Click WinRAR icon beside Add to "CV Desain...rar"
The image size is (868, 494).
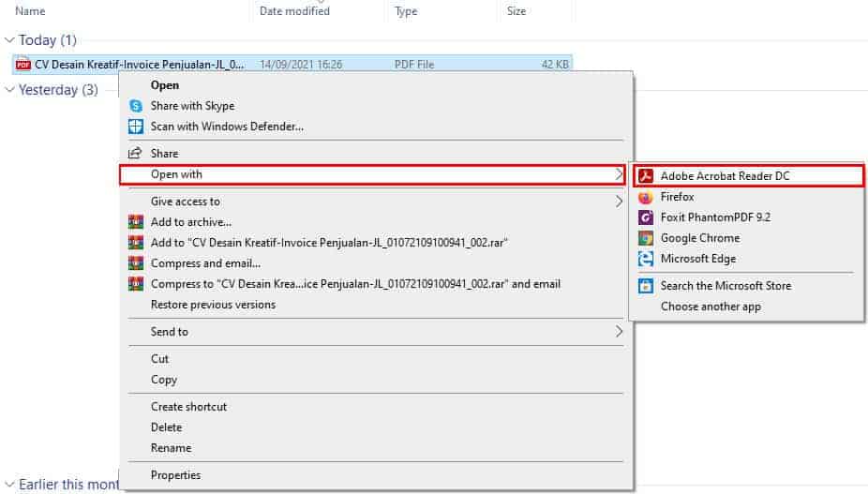(136, 243)
